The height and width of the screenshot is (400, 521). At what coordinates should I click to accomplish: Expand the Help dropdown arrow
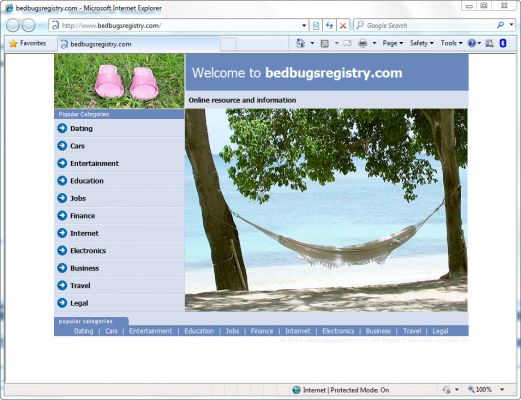[479, 43]
